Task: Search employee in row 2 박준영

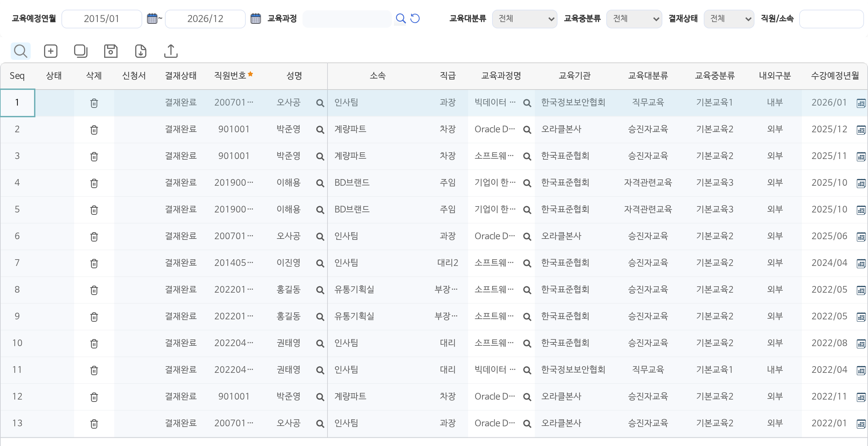Action: [320, 130]
